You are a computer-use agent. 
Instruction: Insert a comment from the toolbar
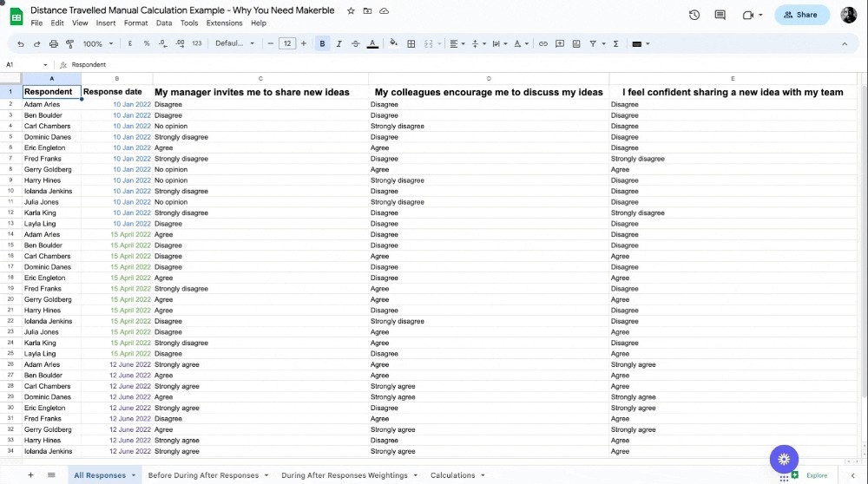click(560, 43)
